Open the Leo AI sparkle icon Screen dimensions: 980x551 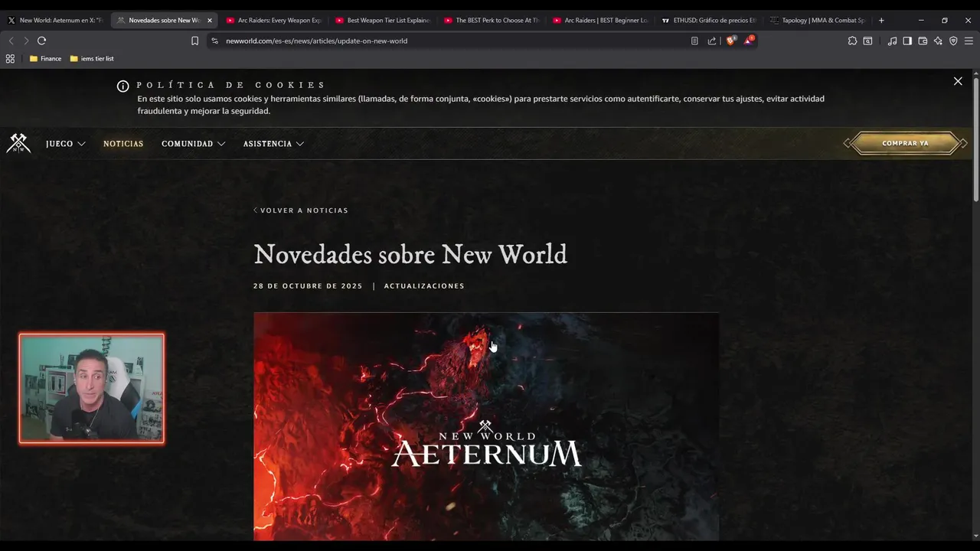(x=938, y=41)
